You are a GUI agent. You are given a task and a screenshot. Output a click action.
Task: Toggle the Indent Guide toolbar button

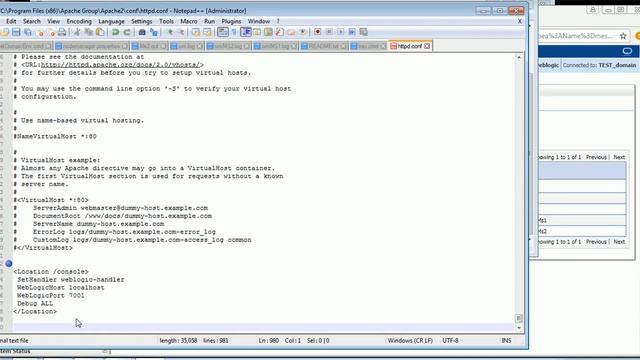(x=246, y=32)
